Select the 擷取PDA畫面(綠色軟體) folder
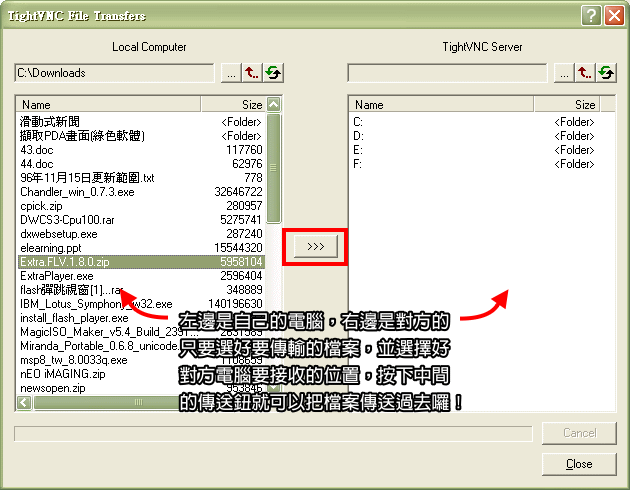 (141, 136)
